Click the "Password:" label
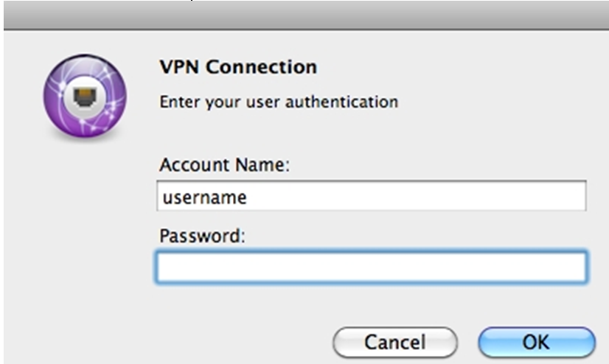The image size is (609, 364). 202,236
